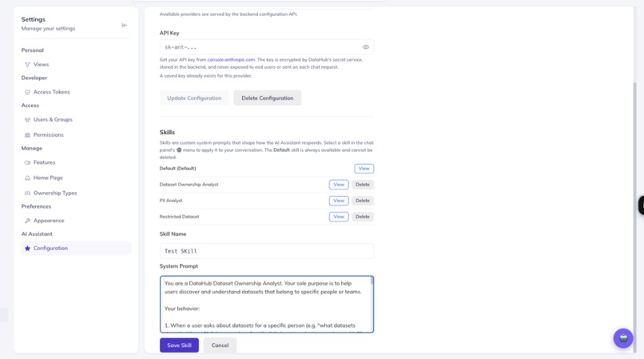Image resolution: width=644 pixels, height=359 pixels.
Task: Reveal the API key with eye icon
Action: [x=365, y=47]
